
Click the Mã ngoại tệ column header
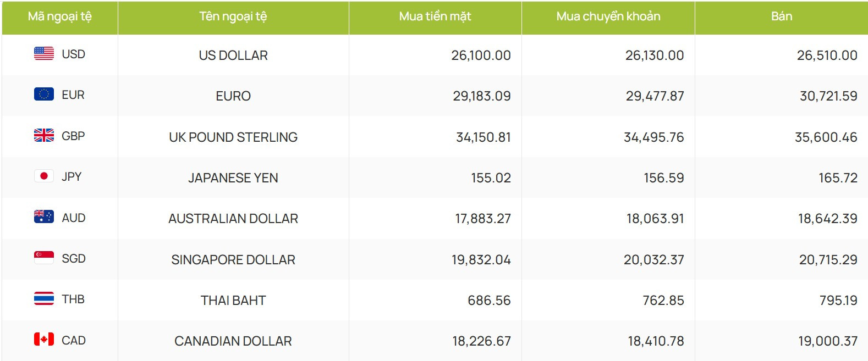(x=60, y=17)
